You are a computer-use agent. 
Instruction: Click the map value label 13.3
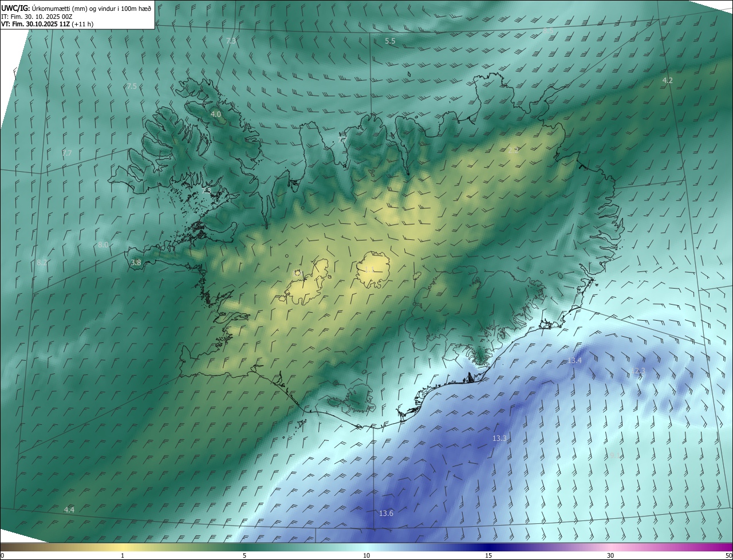[499, 438]
